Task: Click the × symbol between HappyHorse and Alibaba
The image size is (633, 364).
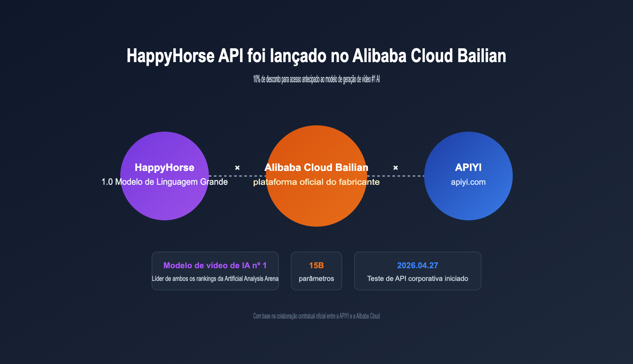Action: pyautogui.click(x=237, y=168)
